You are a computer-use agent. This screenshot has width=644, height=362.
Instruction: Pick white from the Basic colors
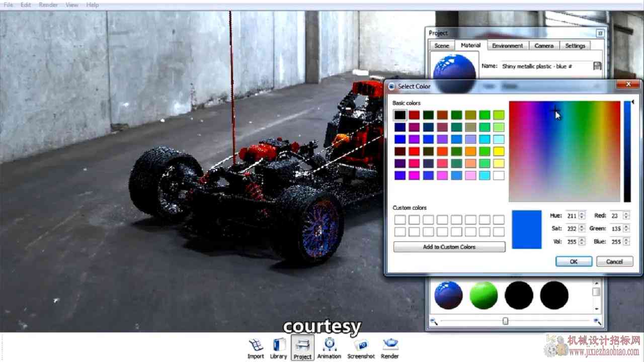pos(499,175)
